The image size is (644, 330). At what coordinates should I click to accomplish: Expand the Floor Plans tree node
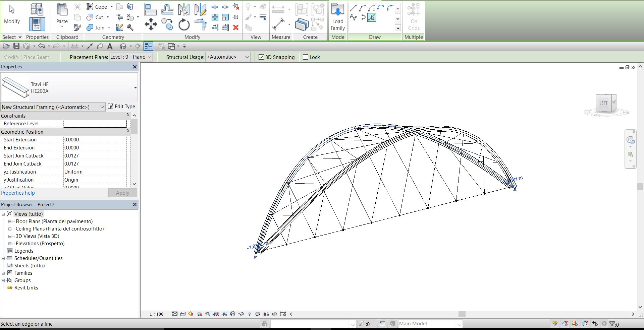click(x=10, y=221)
